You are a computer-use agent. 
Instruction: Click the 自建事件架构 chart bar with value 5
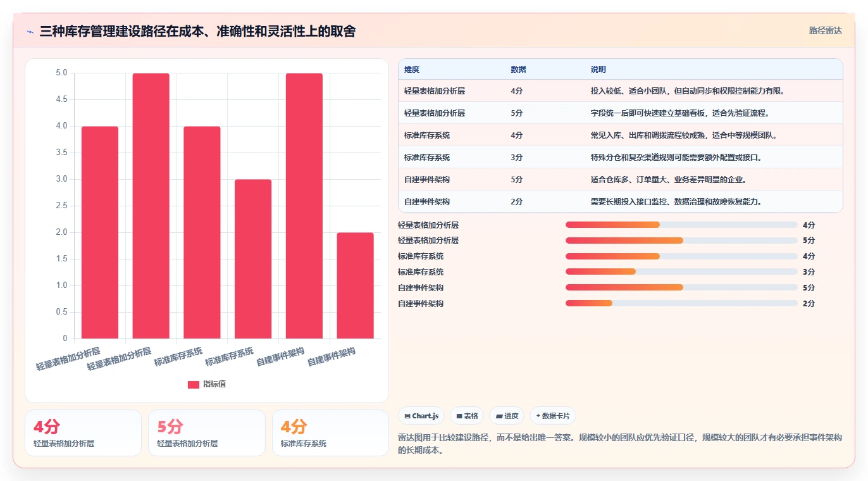[x=304, y=206]
